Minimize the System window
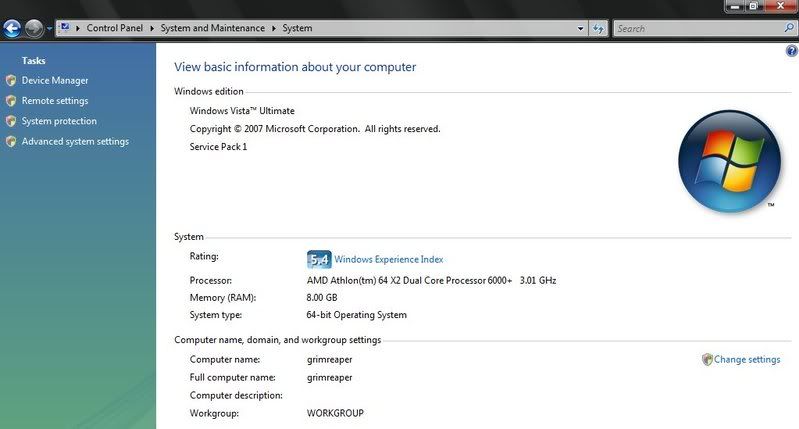 point(735,6)
